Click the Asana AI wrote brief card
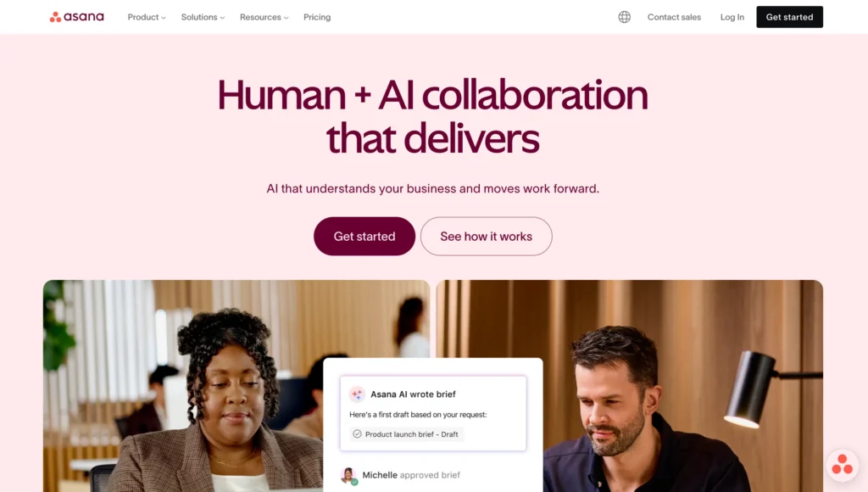 [x=433, y=413]
